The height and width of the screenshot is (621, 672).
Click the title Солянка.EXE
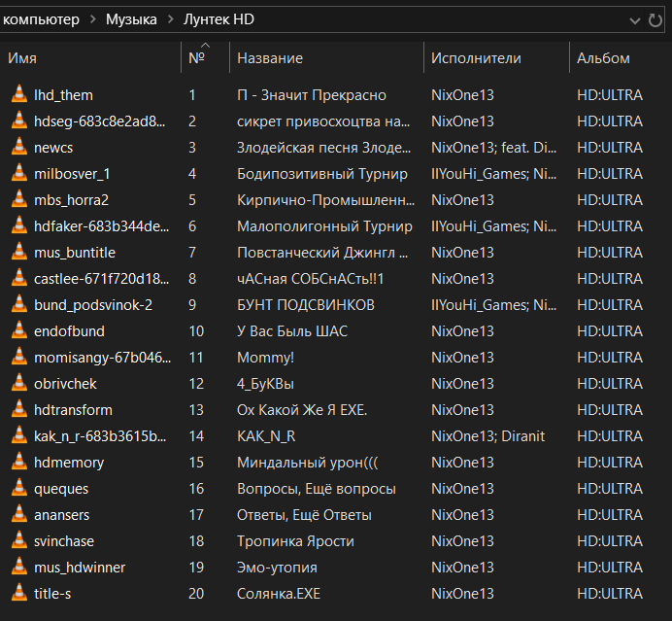[279, 594]
